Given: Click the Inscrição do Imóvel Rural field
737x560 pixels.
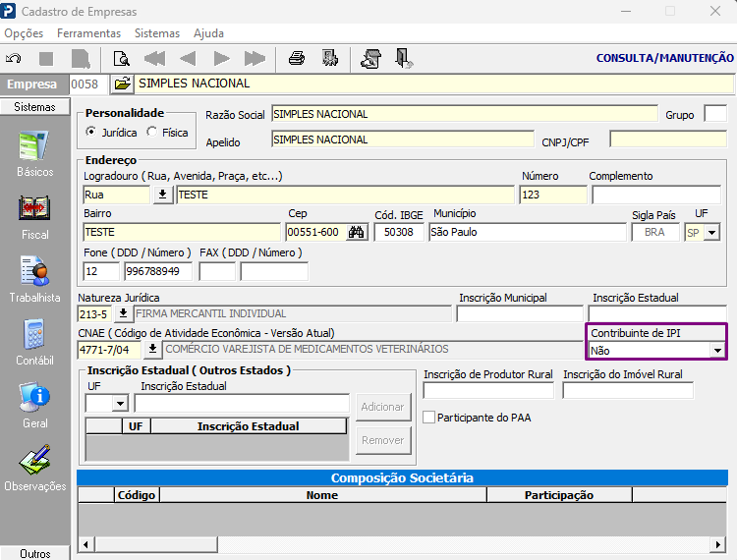Looking at the screenshot, I should [628, 390].
